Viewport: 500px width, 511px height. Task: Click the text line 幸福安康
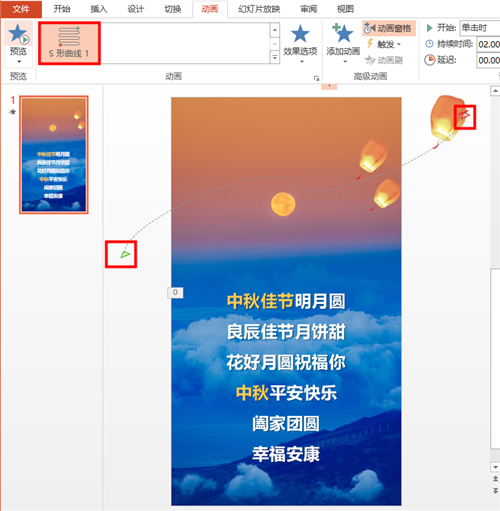(x=286, y=454)
